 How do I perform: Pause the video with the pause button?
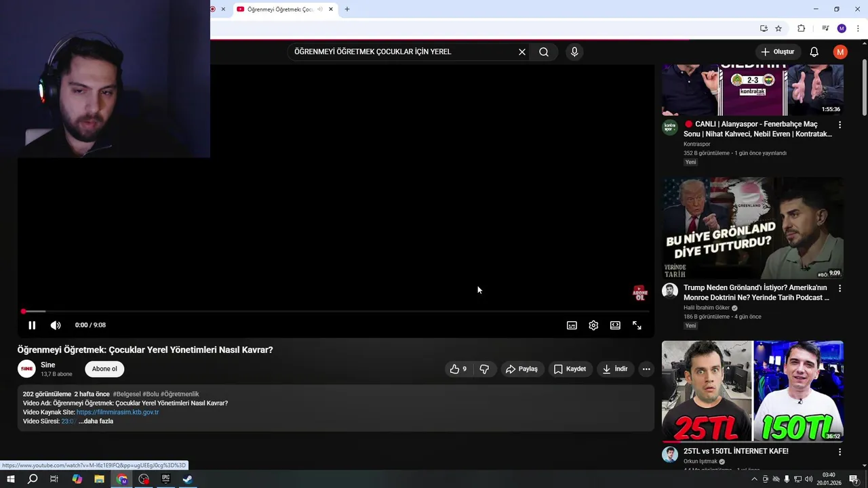point(32,325)
